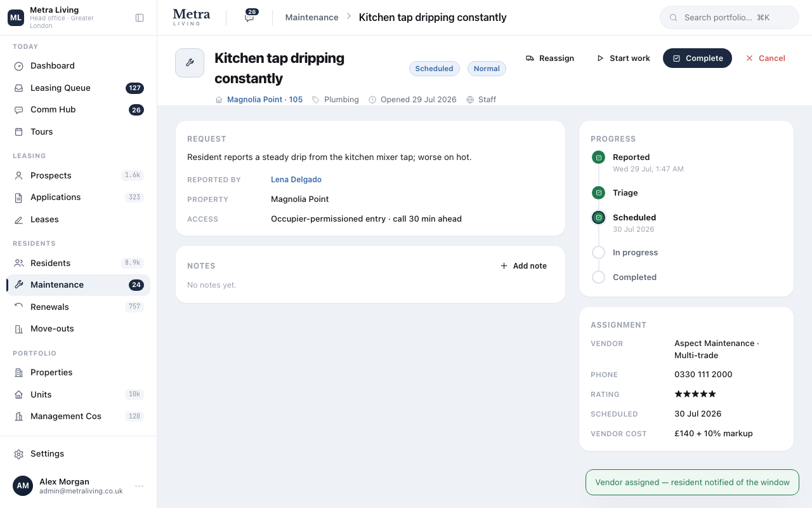Click the Units house icon
This screenshot has height=508, width=812.
coord(18,395)
